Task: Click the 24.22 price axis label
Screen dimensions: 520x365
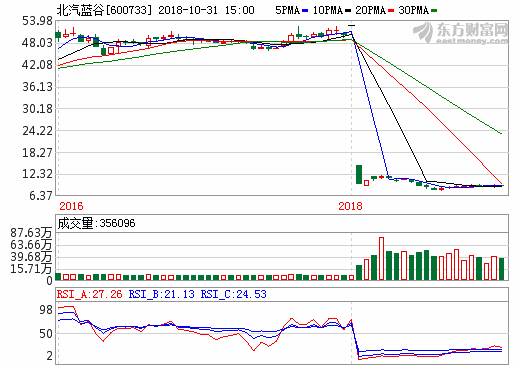Action: click(x=37, y=131)
